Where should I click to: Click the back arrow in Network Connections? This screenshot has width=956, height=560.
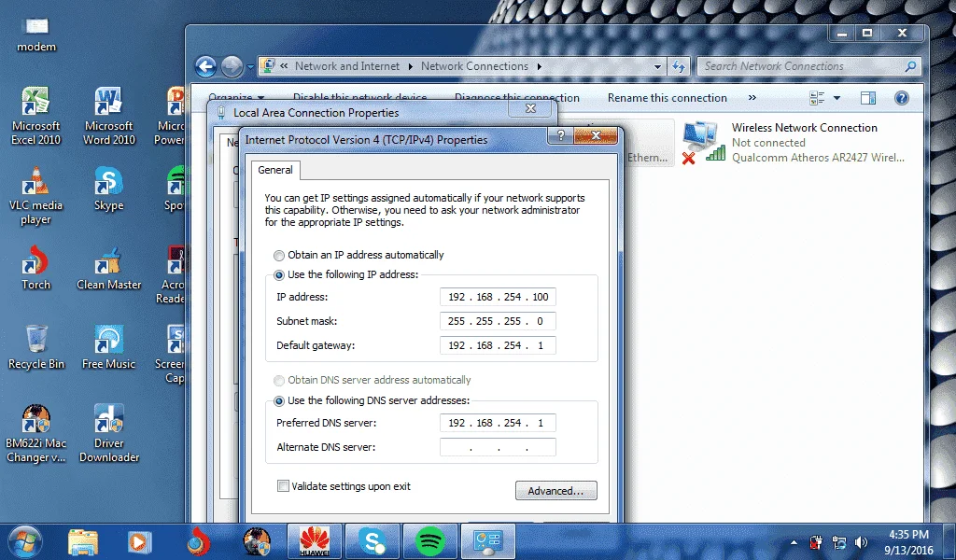[x=206, y=66]
